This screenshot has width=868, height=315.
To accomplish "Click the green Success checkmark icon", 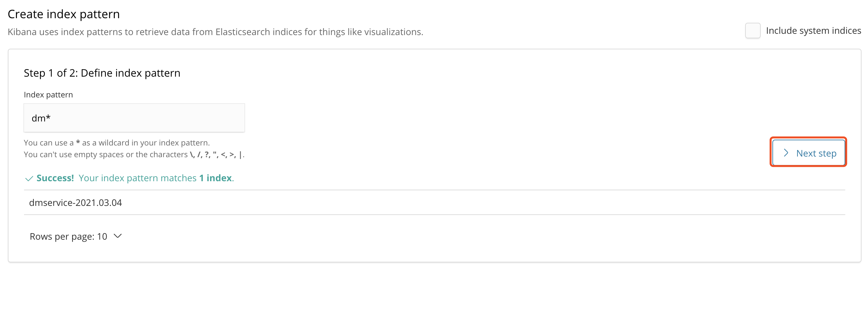I will click(29, 178).
